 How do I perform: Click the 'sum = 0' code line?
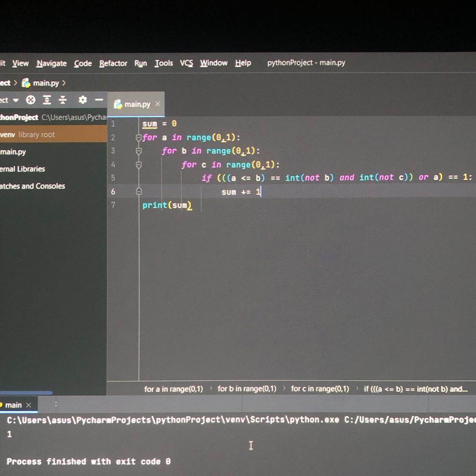[x=160, y=124]
